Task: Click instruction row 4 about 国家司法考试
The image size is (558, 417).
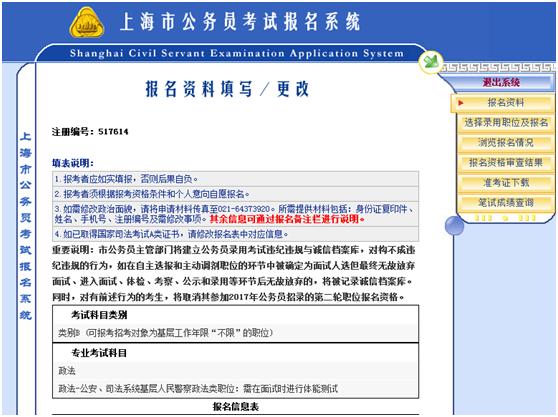Action: (235, 234)
